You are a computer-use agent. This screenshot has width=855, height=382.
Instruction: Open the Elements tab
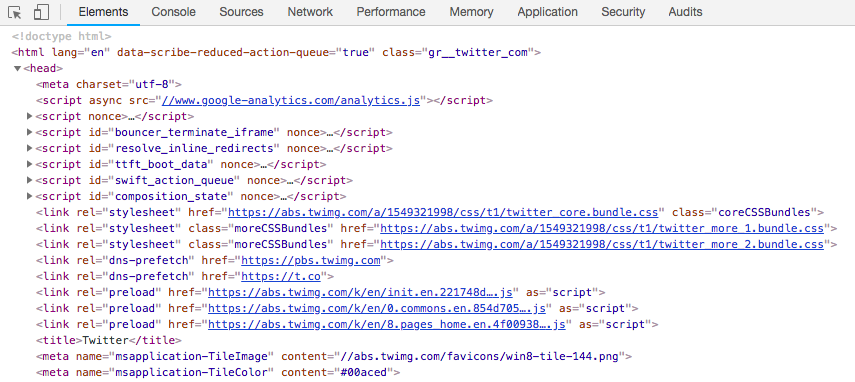pos(104,12)
